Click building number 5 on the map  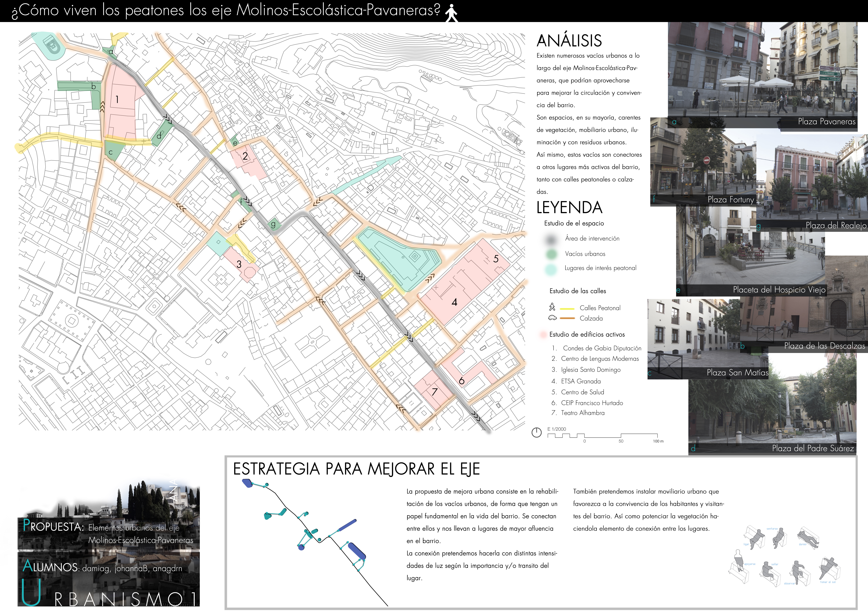coord(496,259)
